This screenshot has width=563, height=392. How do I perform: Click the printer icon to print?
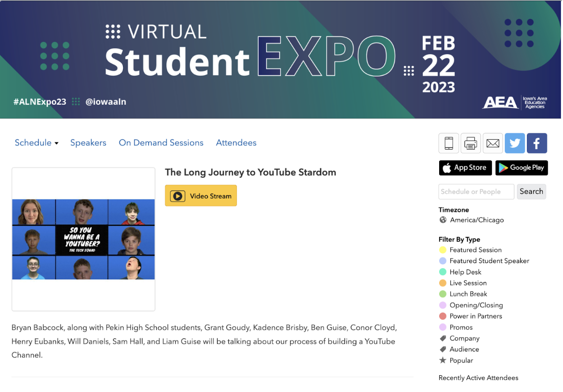[471, 143]
